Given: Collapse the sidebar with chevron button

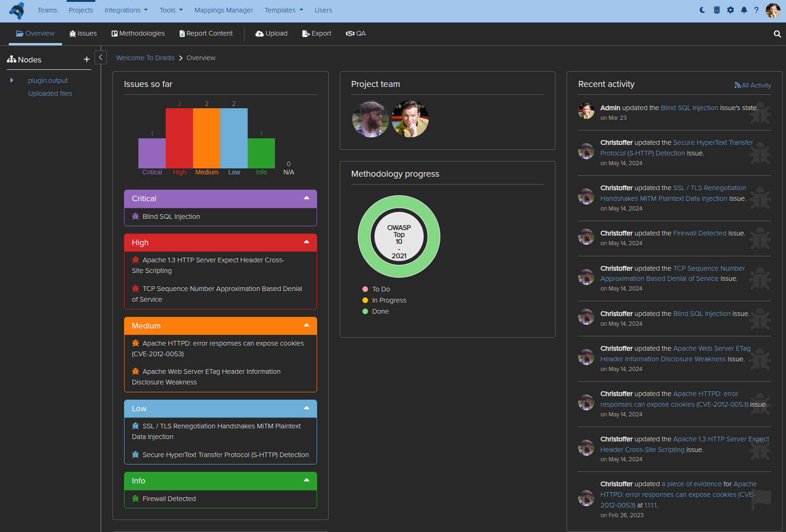Looking at the screenshot, I should pos(100,57).
